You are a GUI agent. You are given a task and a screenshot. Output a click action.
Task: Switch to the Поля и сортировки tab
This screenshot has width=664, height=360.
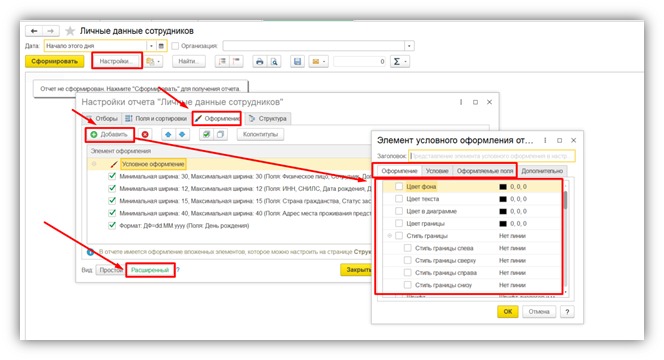tap(156, 119)
